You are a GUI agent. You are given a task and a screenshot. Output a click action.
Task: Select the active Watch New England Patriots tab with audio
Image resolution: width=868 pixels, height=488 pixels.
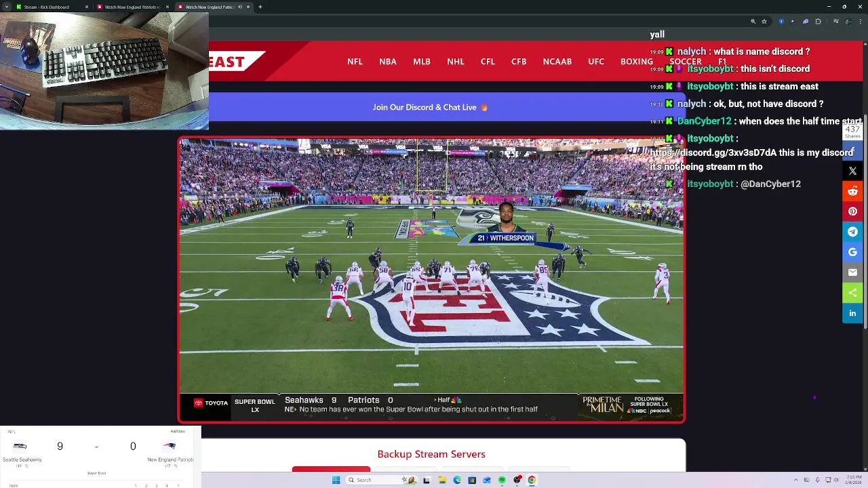(213, 7)
